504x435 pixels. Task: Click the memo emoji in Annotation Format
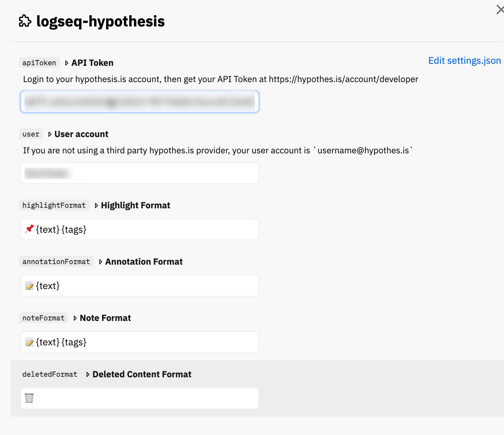[30, 286]
